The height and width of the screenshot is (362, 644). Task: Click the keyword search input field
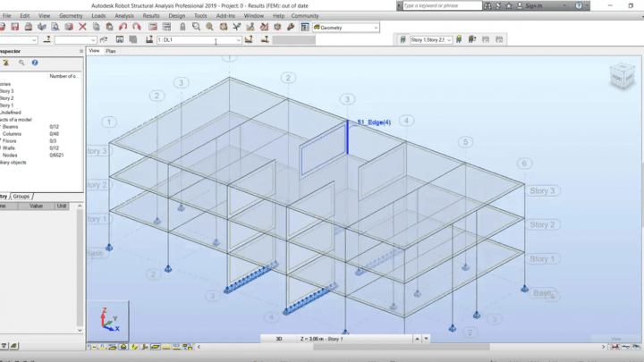442,5
